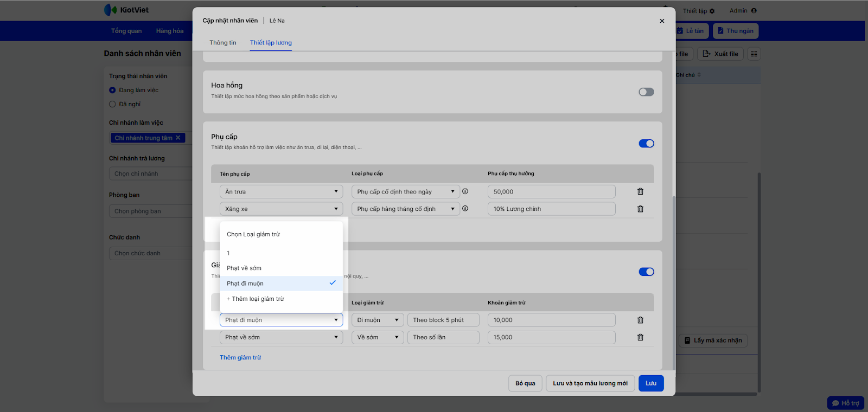Delete the Phạt về sớm deduction row

pyautogui.click(x=640, y=337)
